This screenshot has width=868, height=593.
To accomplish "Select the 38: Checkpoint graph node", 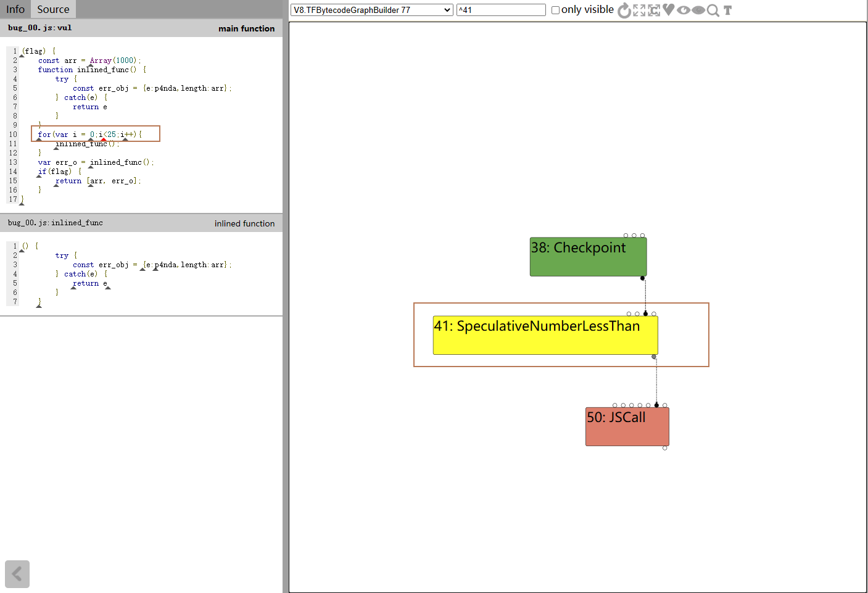I will (588, 257).
